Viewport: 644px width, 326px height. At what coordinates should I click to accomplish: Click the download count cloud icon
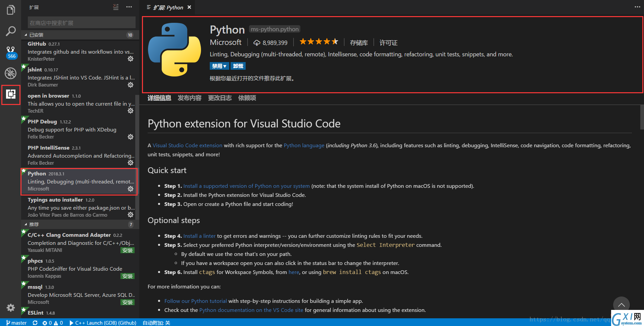pyautogui.click(x=257, y=43)
